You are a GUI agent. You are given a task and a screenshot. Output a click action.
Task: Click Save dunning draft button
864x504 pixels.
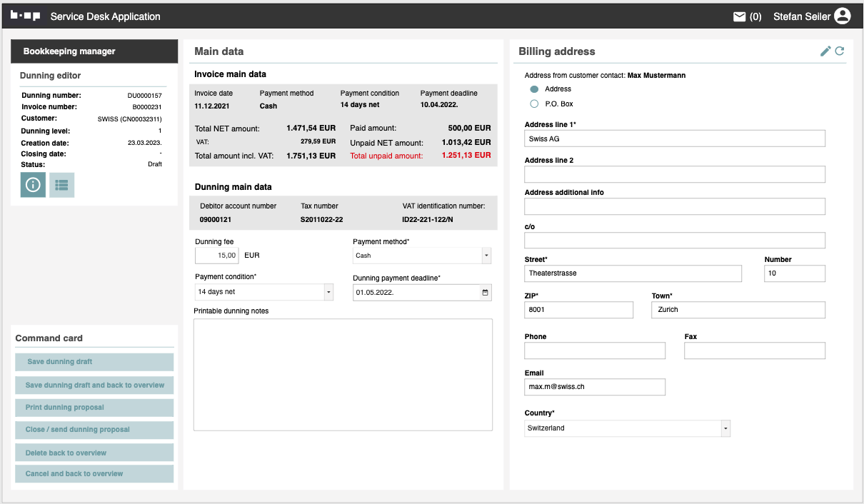click(x=94, y=362)
